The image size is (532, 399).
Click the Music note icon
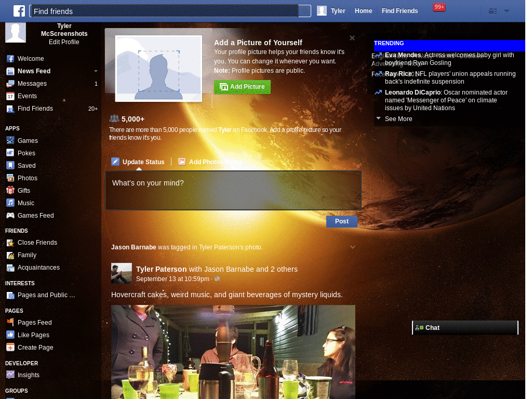10,203
